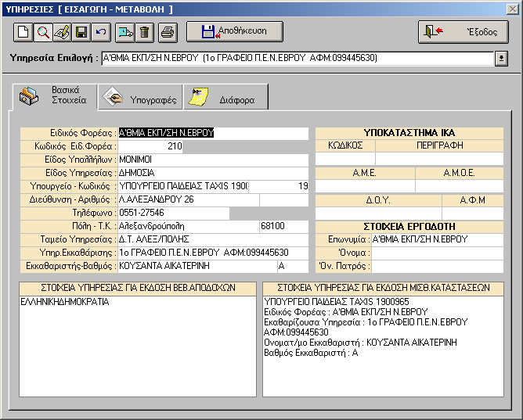Click the Επωνυμία employer field

tap(438, 240)
